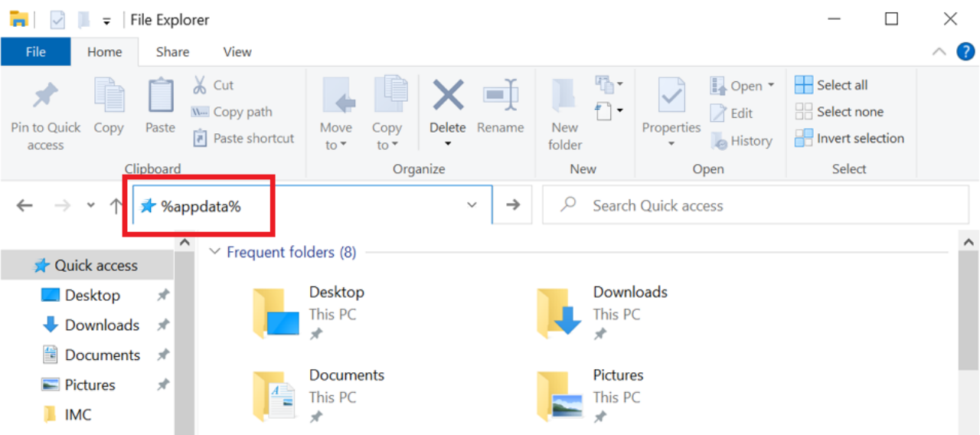Open the Customize Quick Access Toolbar arrow
Image resolution: width=980 pixels, height=435 pixels.
click(x=106, y=21)
